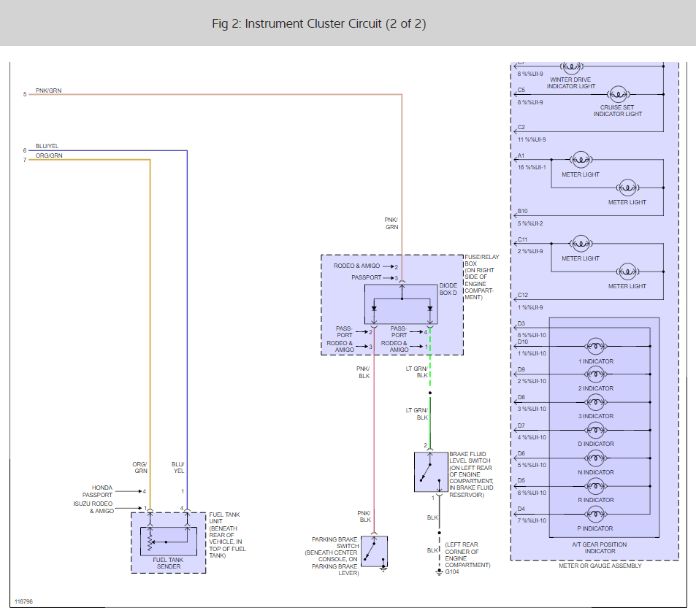Screen dimensions: 696x616
Task: Click the C12 connector label
Action: pos(522,296)
